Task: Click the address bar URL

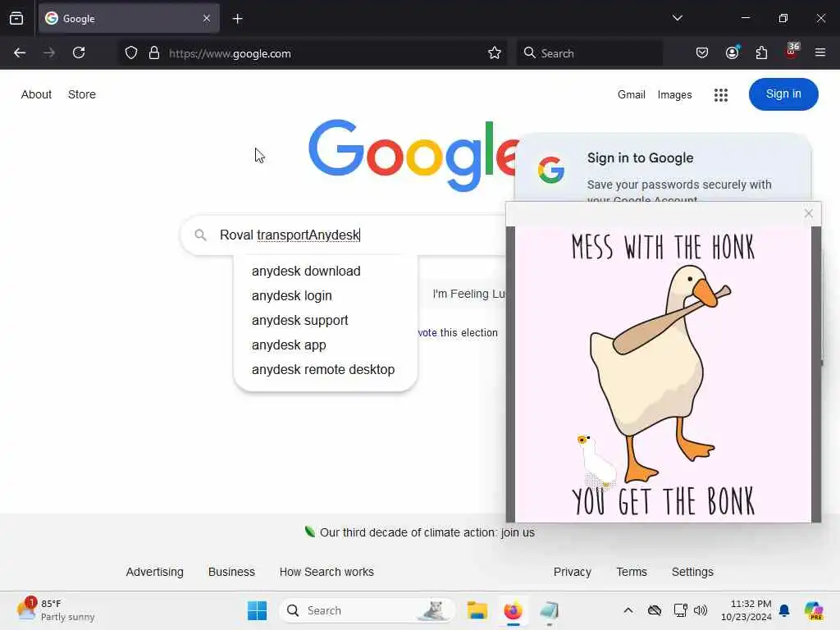Action: click(x=230, y=53)
